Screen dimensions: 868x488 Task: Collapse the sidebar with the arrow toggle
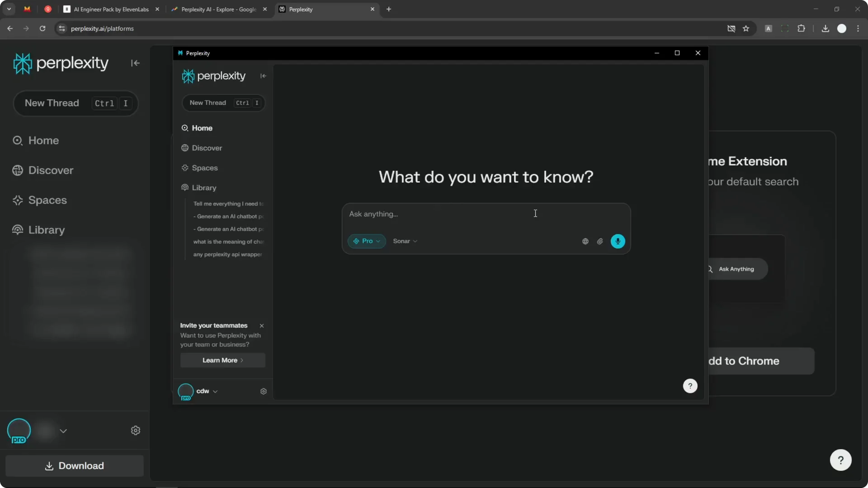(263, 75)
